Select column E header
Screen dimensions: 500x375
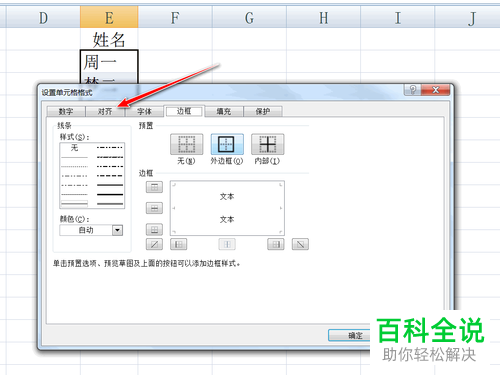tap(109, 18)
